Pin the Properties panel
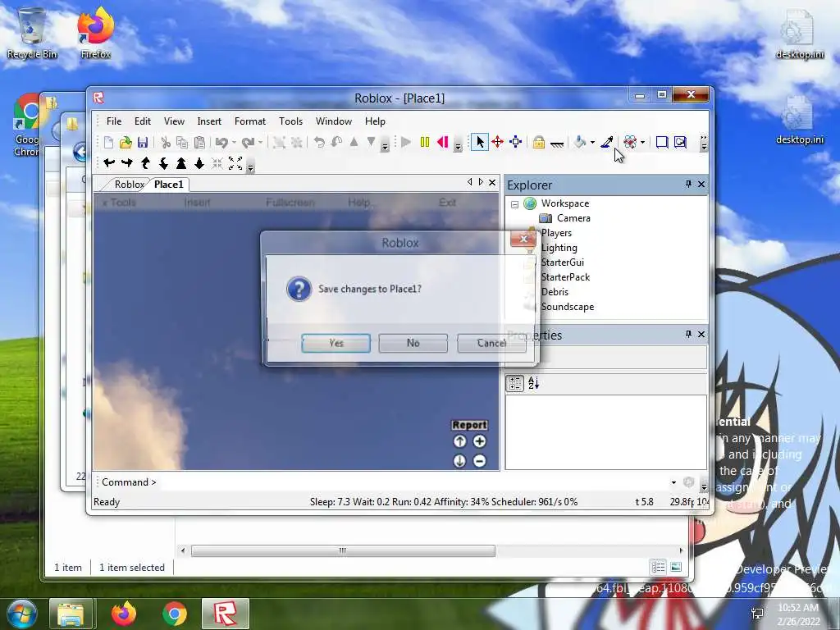The width and height of the screenshot is (840, 630). [x=688, y=334]
